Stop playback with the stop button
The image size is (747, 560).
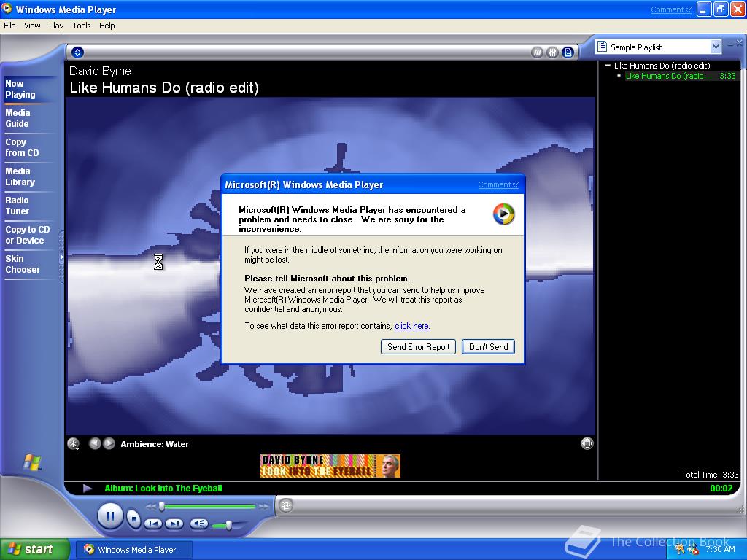pyautogui.click(x=134, y=518)
